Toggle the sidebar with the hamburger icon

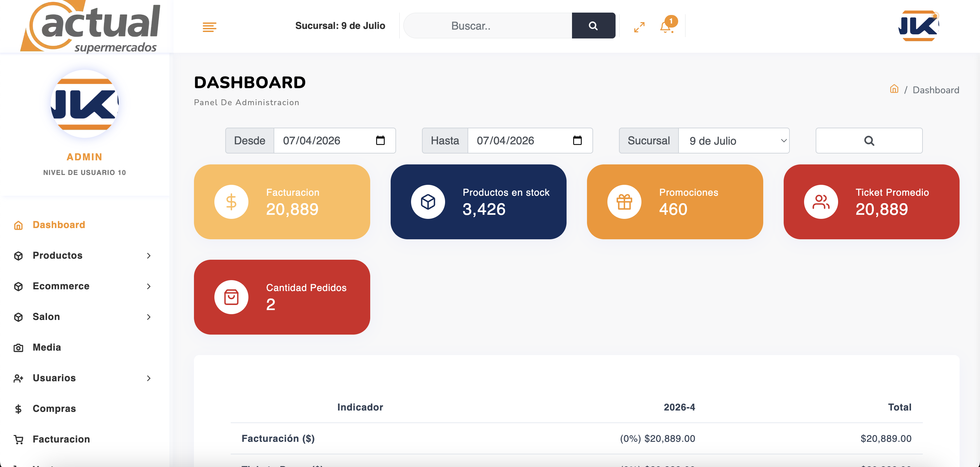(x=209, y=27)
